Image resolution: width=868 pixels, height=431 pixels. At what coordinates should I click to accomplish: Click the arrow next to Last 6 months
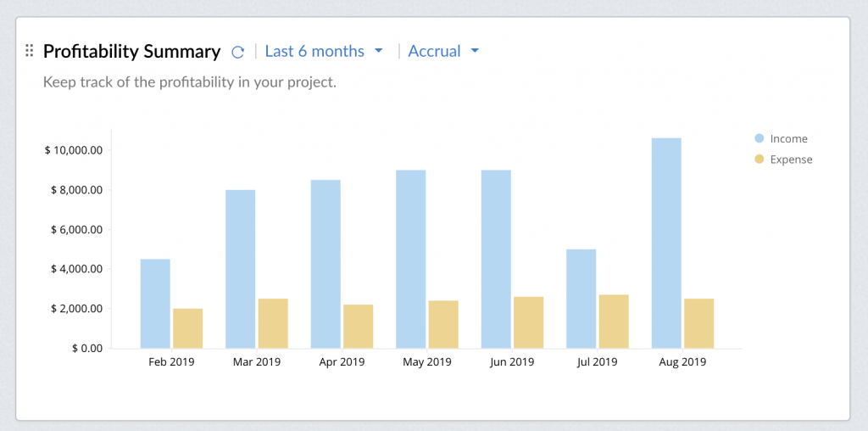coord(379,51)
